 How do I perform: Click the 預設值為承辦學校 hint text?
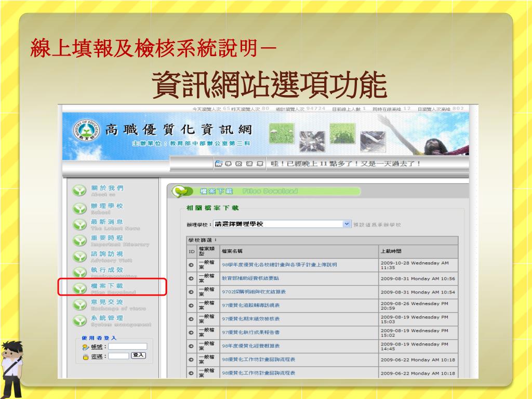pyautogui.click(x=377, y=224)
